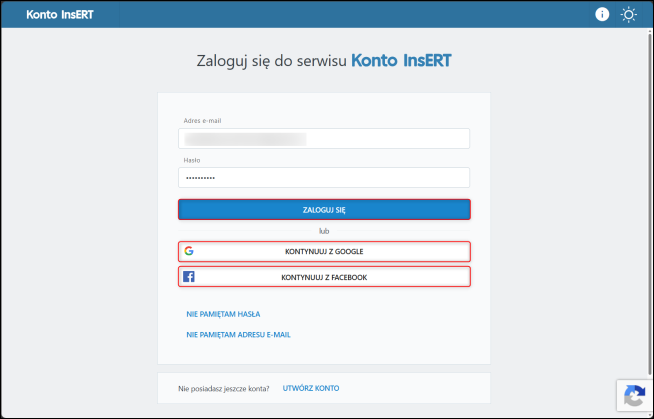Focus the Adres e-mail input field
Viewport: 654px width, 419px height.
coord(324,138)
